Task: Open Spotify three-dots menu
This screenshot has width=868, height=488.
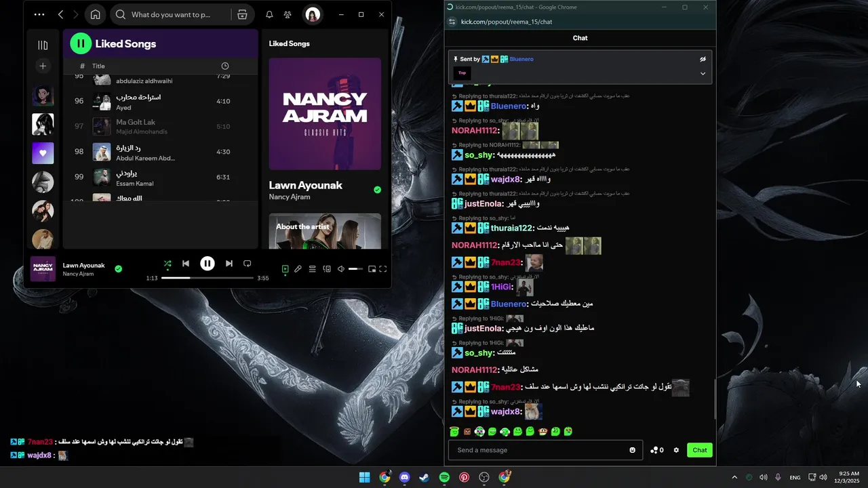Action: [x=39, y=14]
